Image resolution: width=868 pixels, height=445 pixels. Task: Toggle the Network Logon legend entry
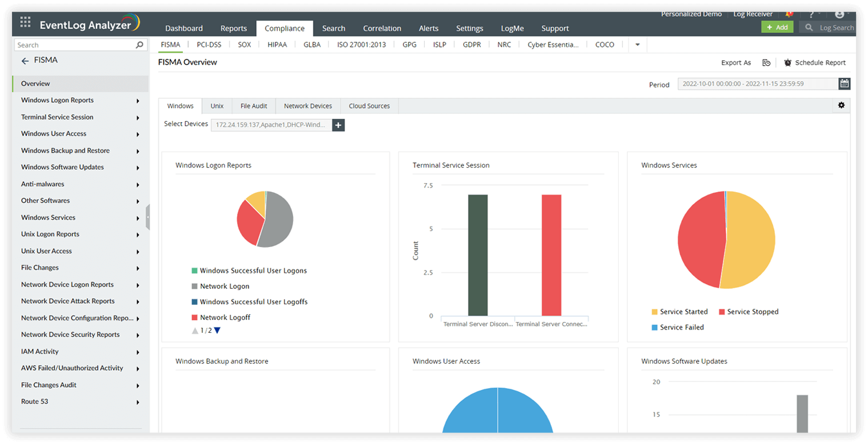[221, 287]
